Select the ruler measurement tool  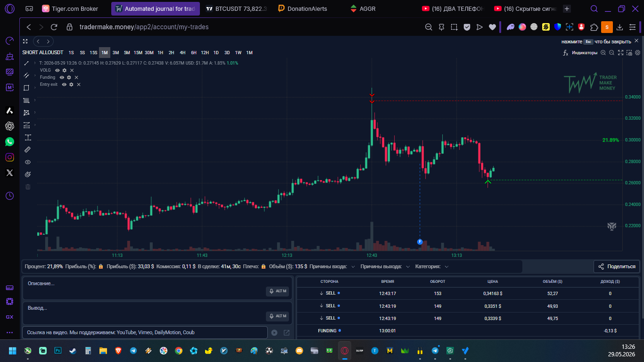point(27,149)
